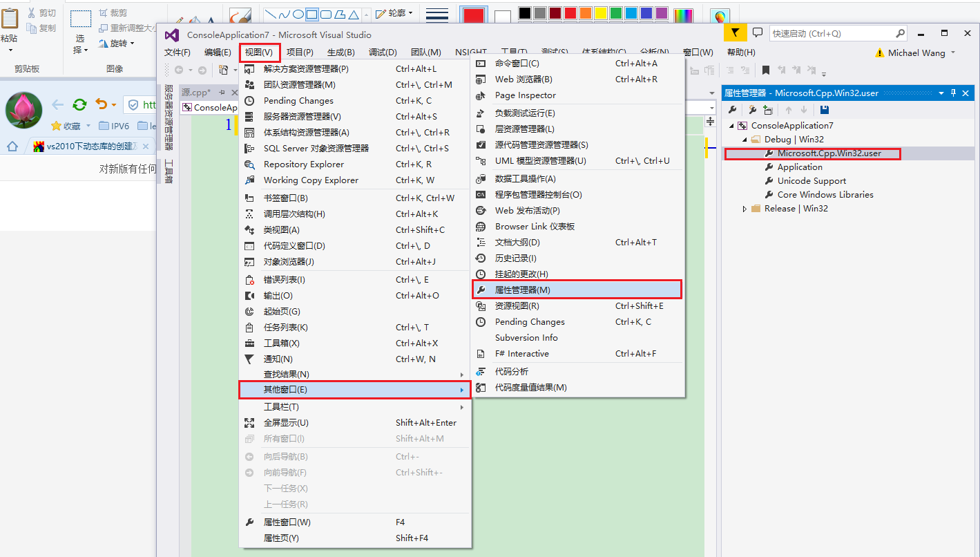
Task: Select the Rectangle shape in Paint
Action: [x=311, y=14]
